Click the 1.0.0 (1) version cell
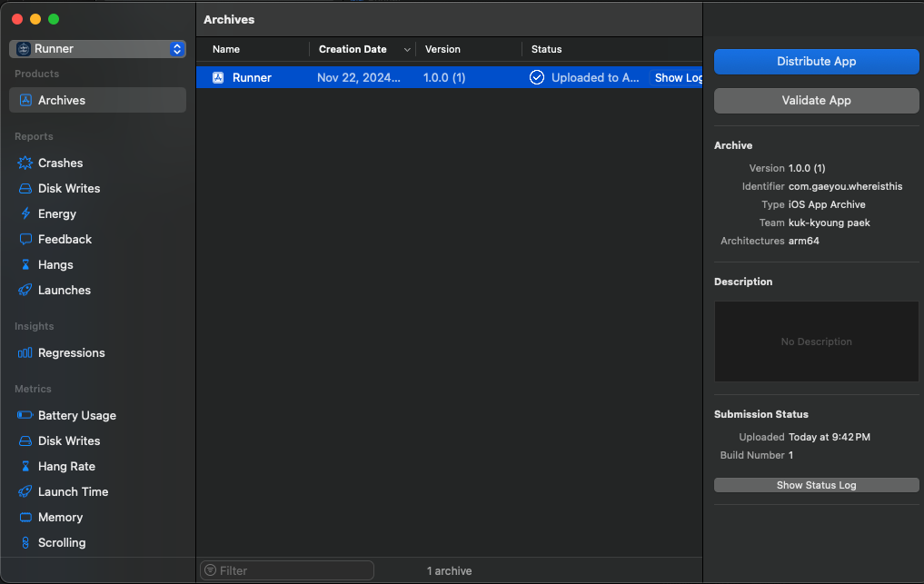This screenshot has width=924, height=584. (444, 78)
